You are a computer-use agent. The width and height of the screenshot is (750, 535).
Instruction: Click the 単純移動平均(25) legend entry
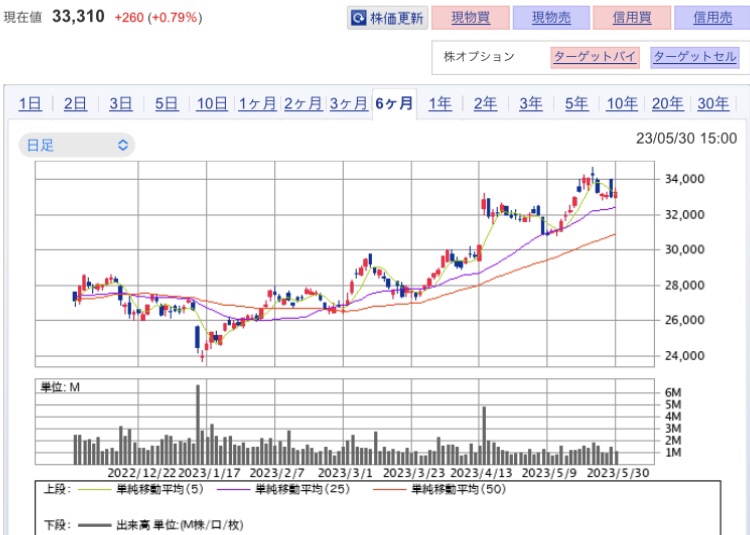pos(283,489)
